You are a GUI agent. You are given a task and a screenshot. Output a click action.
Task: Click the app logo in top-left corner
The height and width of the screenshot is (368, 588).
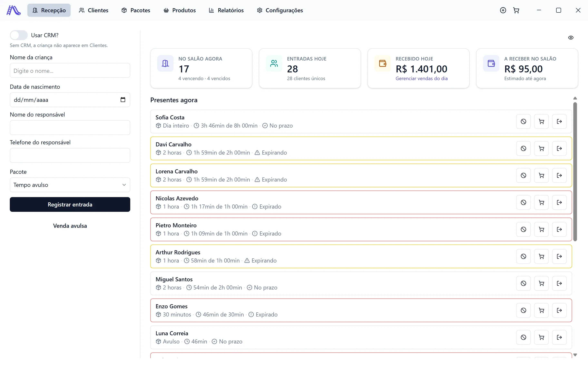pos(14,10)
